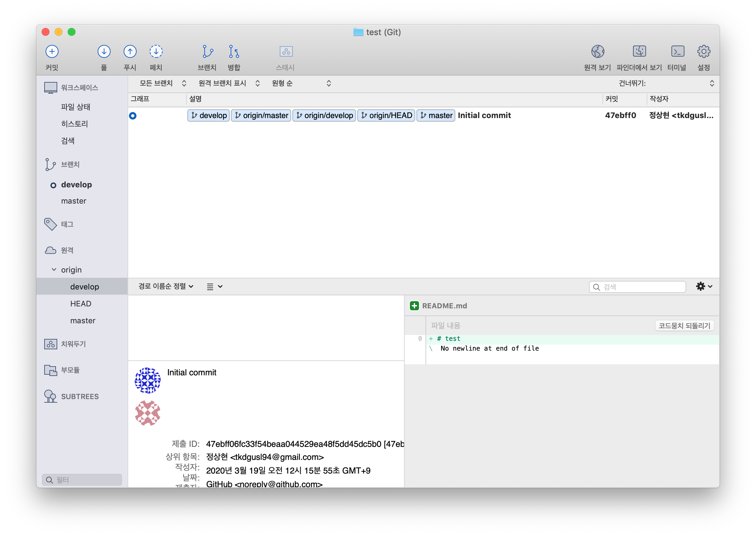Select the Initial commit row
756x536 pixels.
[484, 115]
